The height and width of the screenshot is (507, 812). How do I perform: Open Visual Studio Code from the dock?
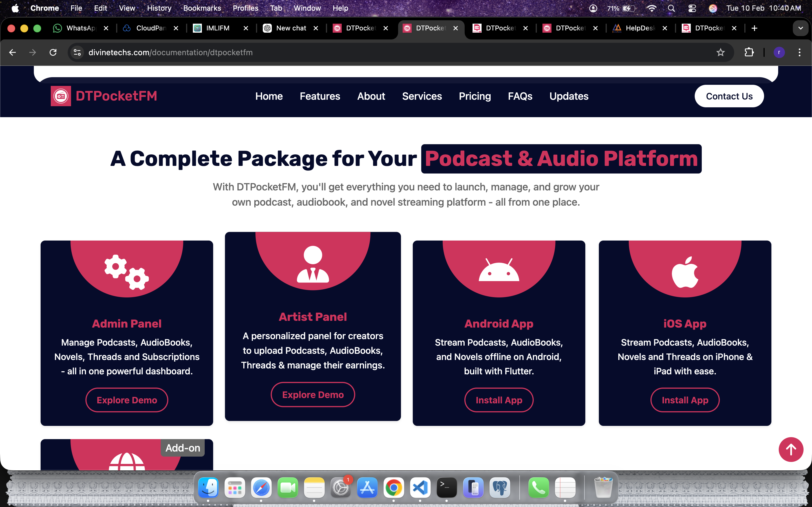pyautogui.click(x=420, y=488)
